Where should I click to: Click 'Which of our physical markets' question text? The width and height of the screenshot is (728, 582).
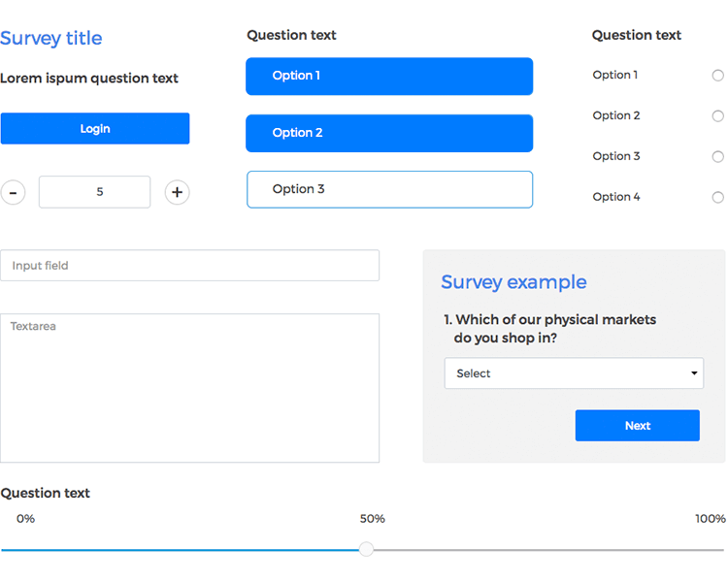click(x=549, y=329)
